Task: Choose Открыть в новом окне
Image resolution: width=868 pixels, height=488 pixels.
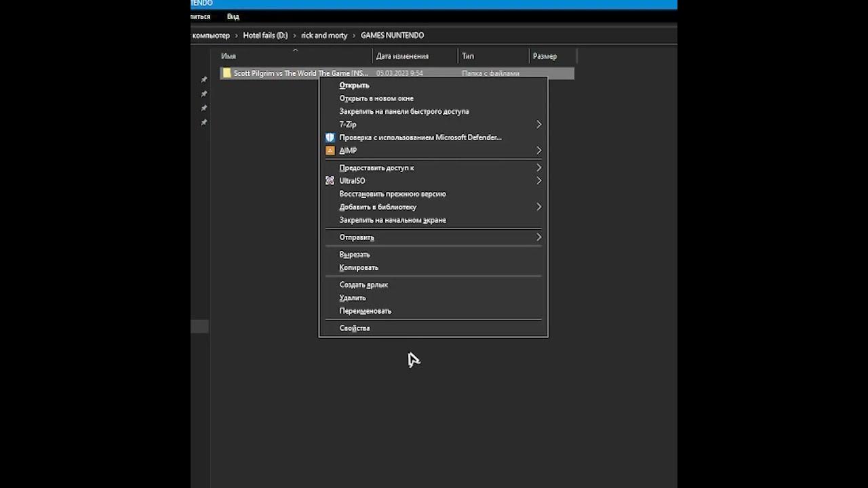Action: (x=376, y=98)
